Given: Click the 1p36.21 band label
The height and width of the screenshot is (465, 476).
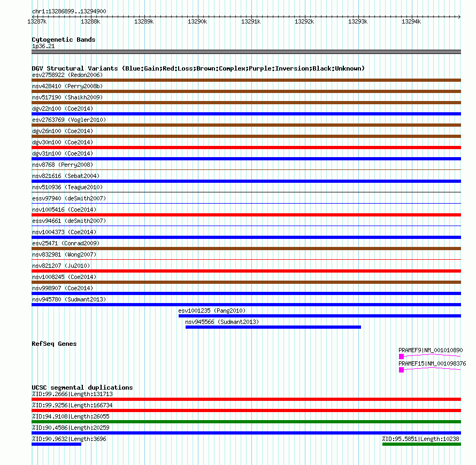Looking at the screenshot, I should [43, 46].
